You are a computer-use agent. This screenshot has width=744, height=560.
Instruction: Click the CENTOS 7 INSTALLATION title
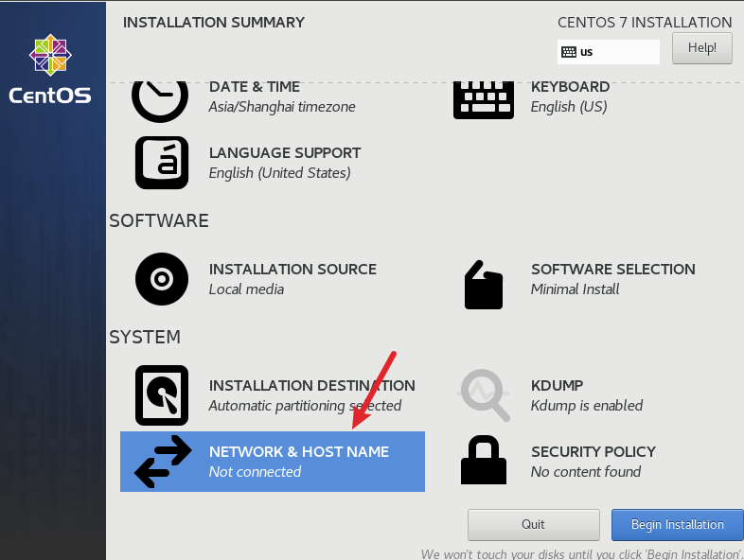[x=645, y=23]
